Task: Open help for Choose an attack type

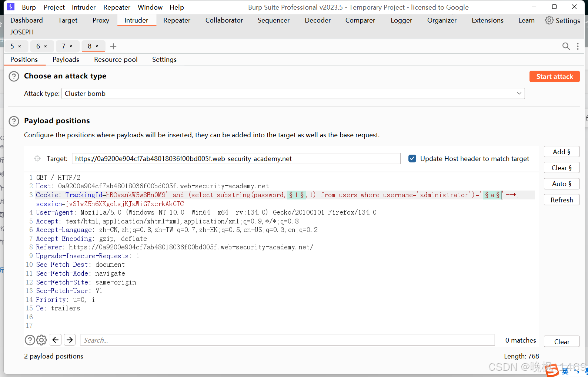Action: click(14, 76)
